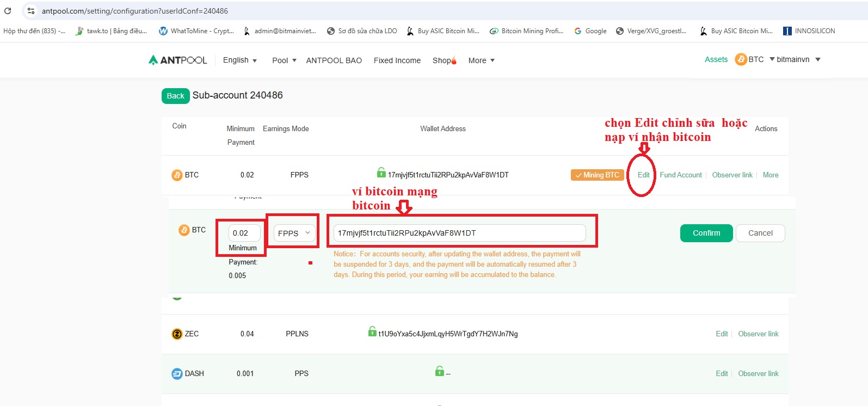Screen dimensions: 868x406
Task: Open the INNOSILICON bookmark
Action: pyautogui.click(x=809, y=31)
